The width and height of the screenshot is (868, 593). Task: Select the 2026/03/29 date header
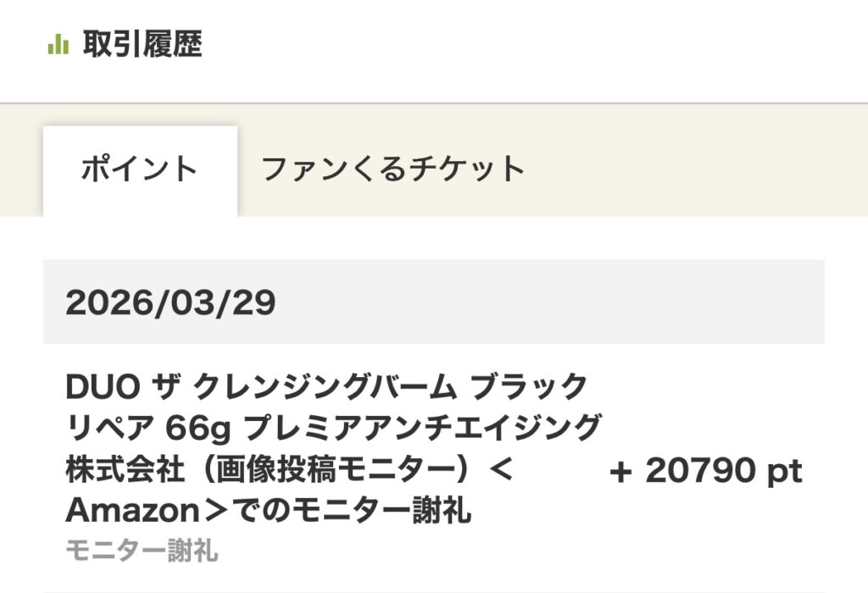[170, 302]
